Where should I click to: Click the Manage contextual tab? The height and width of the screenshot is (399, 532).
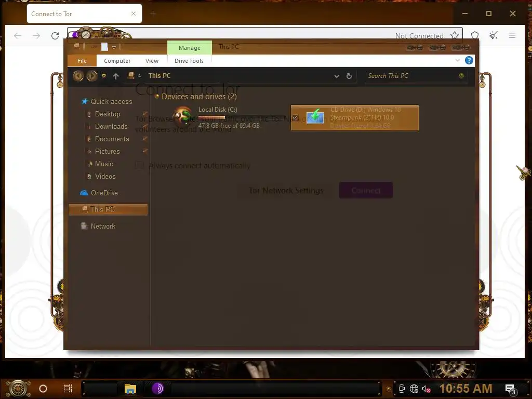(x=189, y=47)
